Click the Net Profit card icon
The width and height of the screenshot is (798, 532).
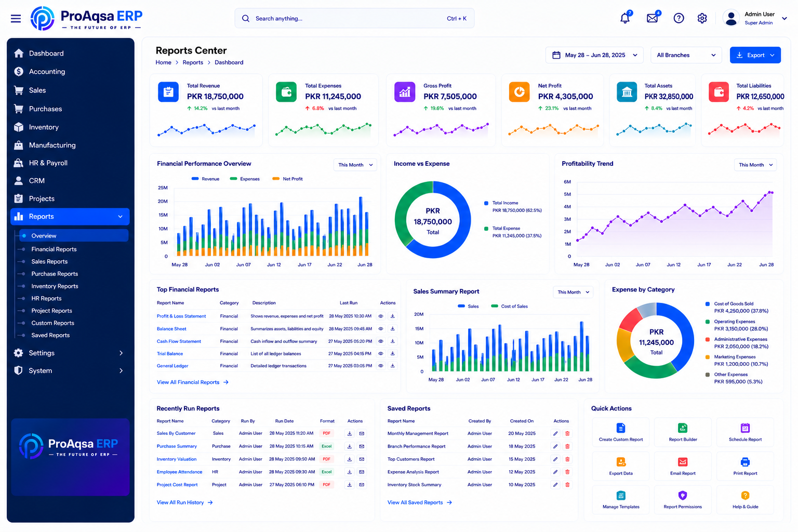519,92
